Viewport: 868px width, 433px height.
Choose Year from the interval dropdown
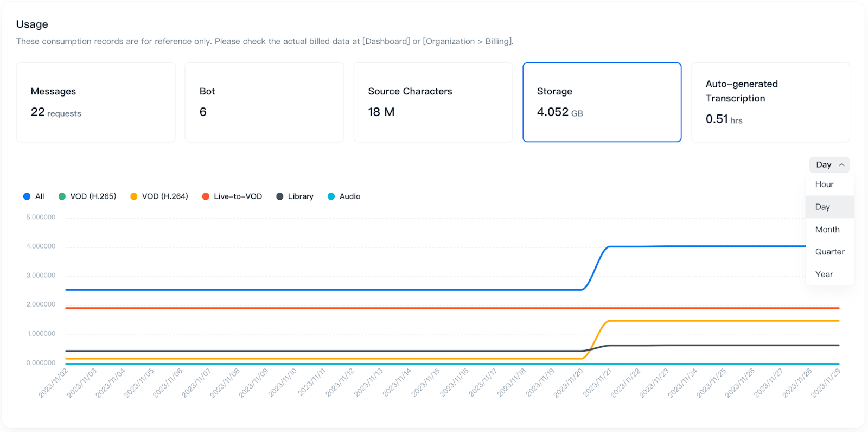tap(824, 275)
